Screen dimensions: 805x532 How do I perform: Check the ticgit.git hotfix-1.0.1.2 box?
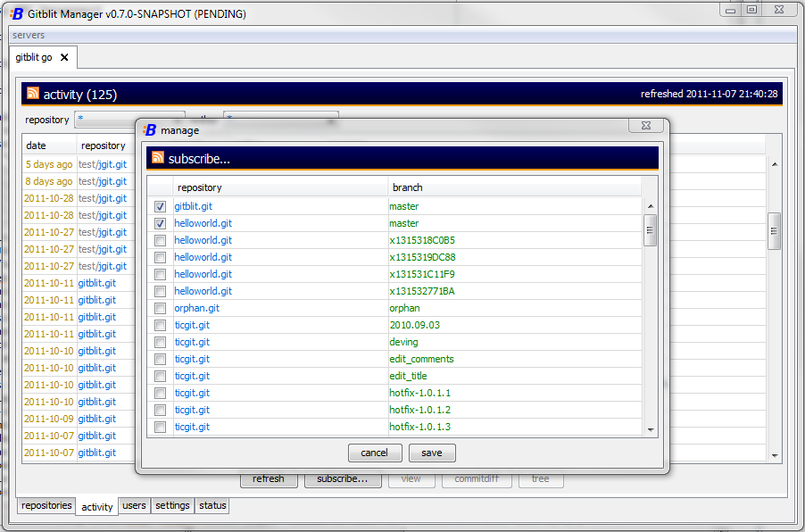(160, 410)
